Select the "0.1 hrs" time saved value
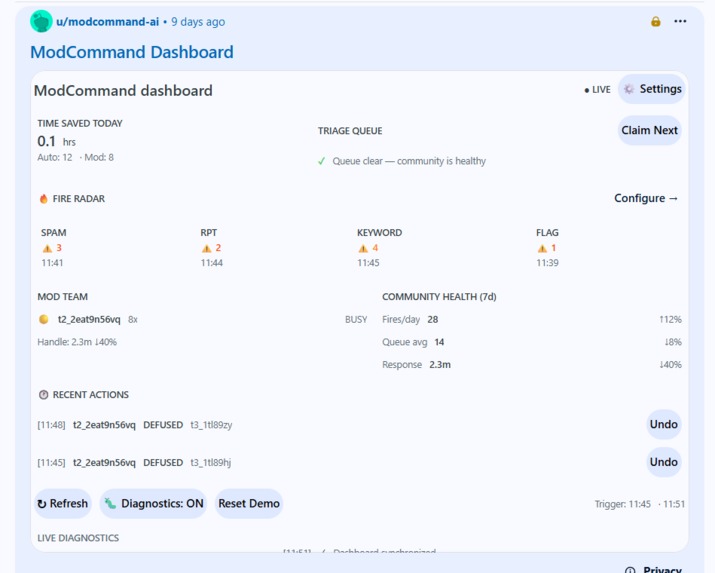 click(x=57, y=141)
